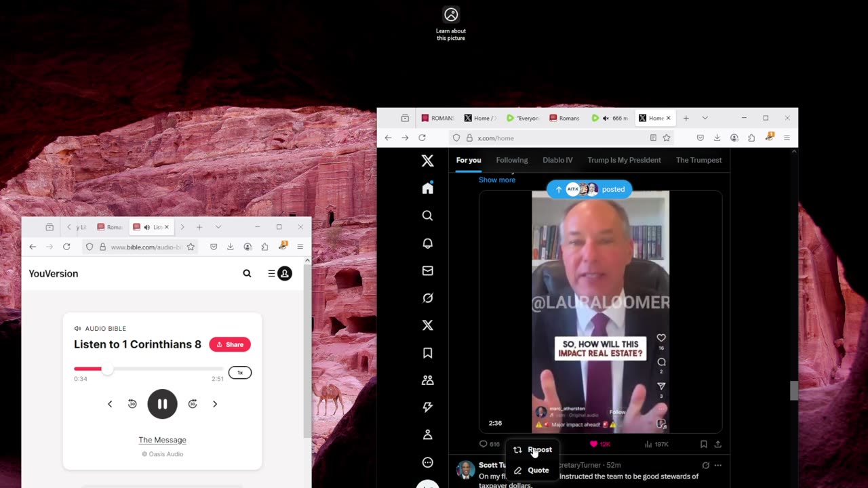Click the search icon on YouVersion page
The height and width of the screenshot is (488, 868).
point(247,273)
